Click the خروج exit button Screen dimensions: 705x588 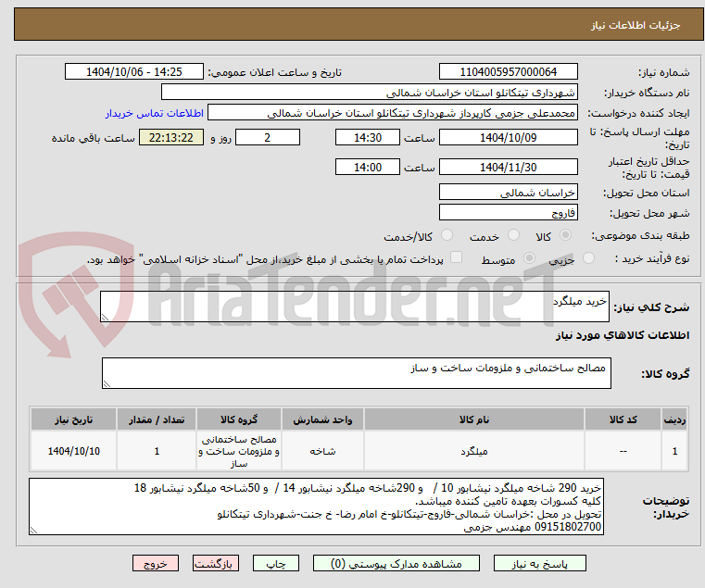pyautogui.click(x=155, y=563)
